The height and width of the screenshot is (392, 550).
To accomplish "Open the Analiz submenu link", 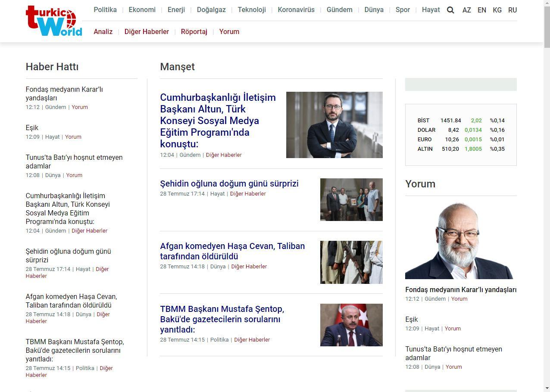I will click(103, 31).
